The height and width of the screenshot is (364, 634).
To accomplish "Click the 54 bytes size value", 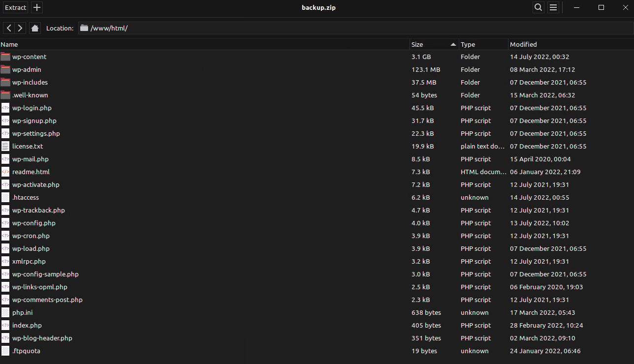I will point(424,95).
